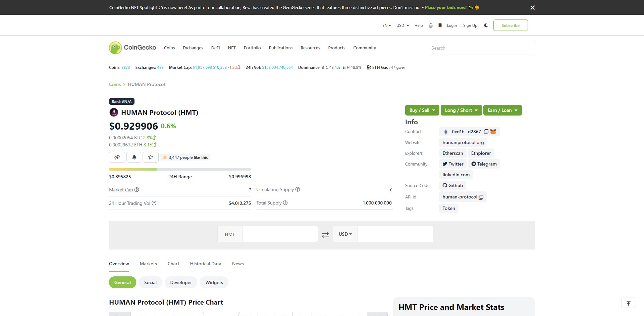Click the share arrow icon button
This screenshot has height=316, width=644.
(x=117, y=157)
